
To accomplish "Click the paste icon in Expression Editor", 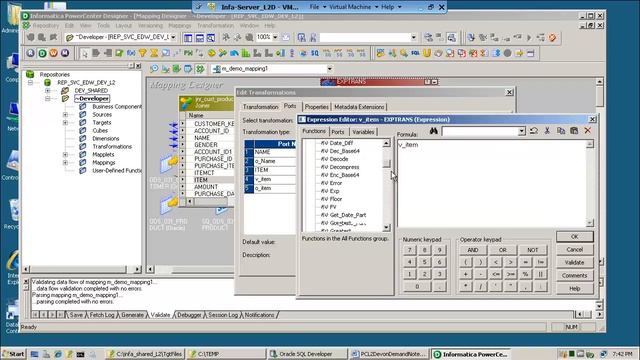I will [x=574, y=131].
